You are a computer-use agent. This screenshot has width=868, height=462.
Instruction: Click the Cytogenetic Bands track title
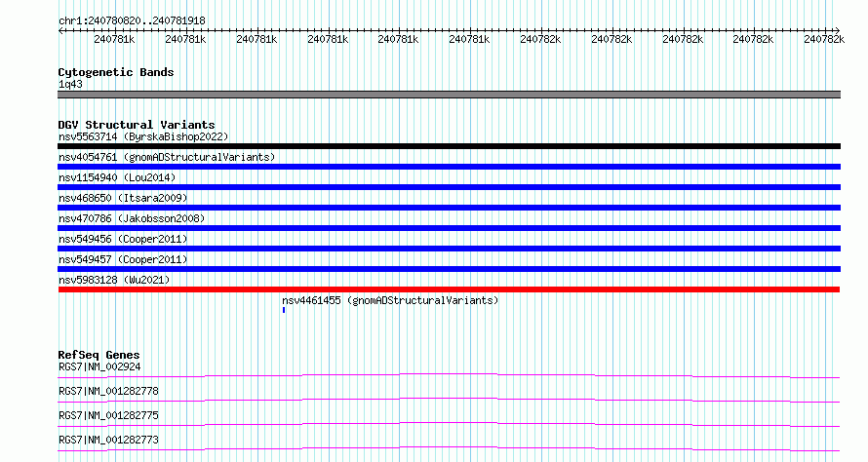[116, 72]
